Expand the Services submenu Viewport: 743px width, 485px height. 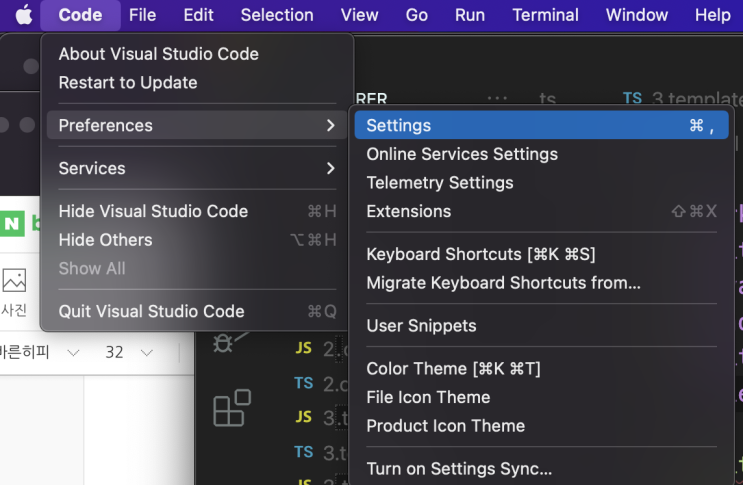tap(197, 169)
